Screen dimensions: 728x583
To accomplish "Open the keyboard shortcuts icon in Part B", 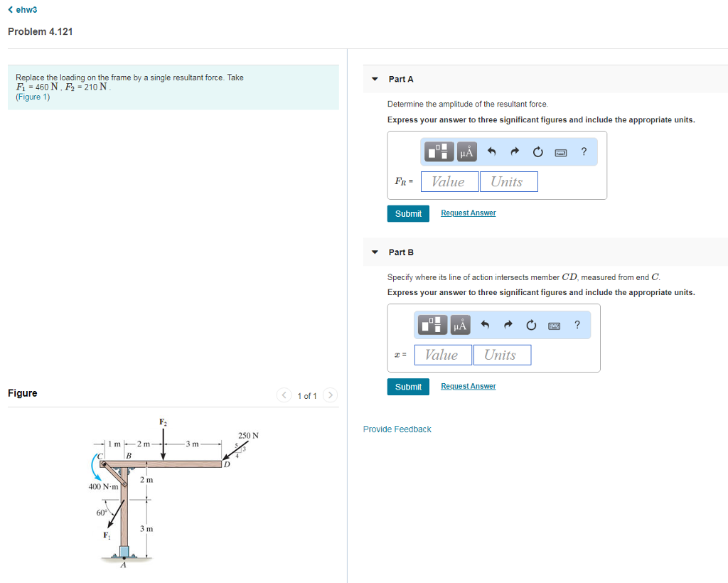I will (x=555, y=324).
